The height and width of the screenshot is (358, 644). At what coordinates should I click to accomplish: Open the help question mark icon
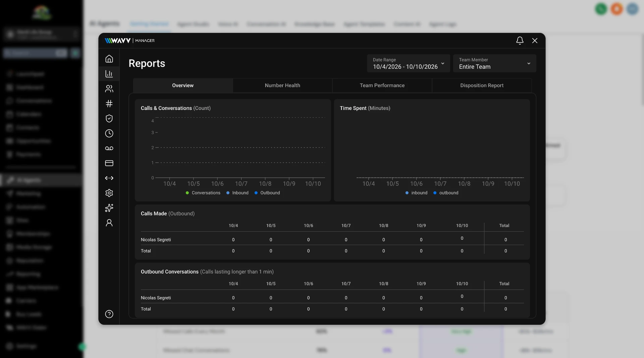[x=109, y=314]
